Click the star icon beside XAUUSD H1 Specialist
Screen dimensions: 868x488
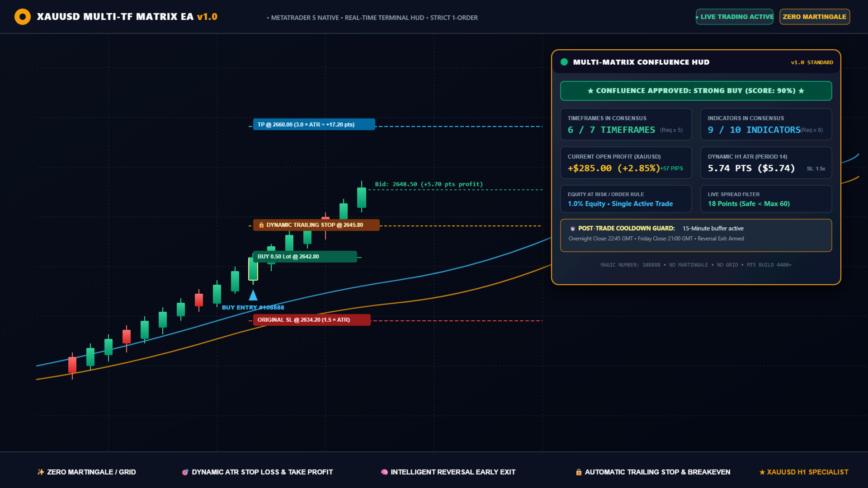tap(762, 472)
